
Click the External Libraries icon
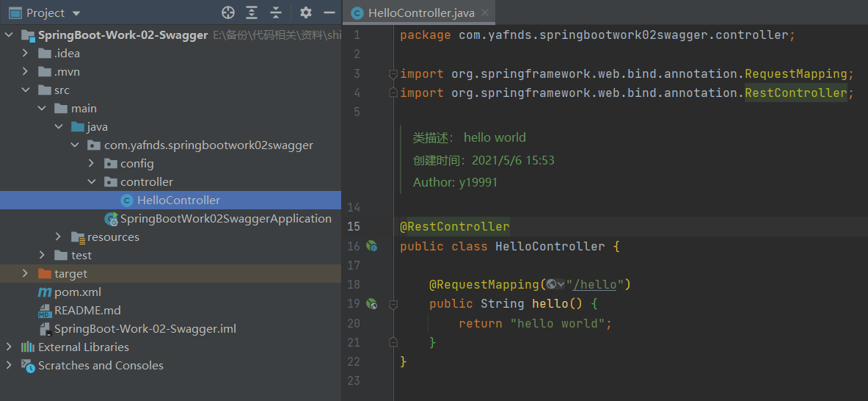click(28, 347)
